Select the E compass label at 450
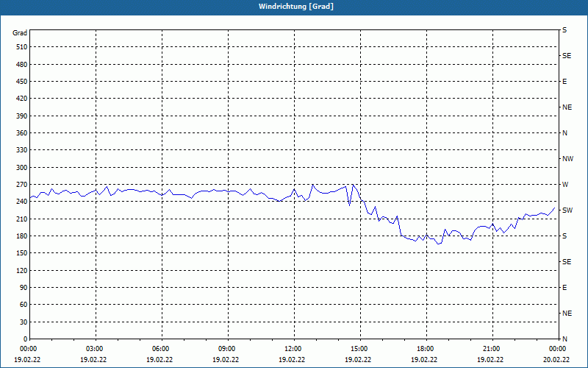 coord(564,82)
